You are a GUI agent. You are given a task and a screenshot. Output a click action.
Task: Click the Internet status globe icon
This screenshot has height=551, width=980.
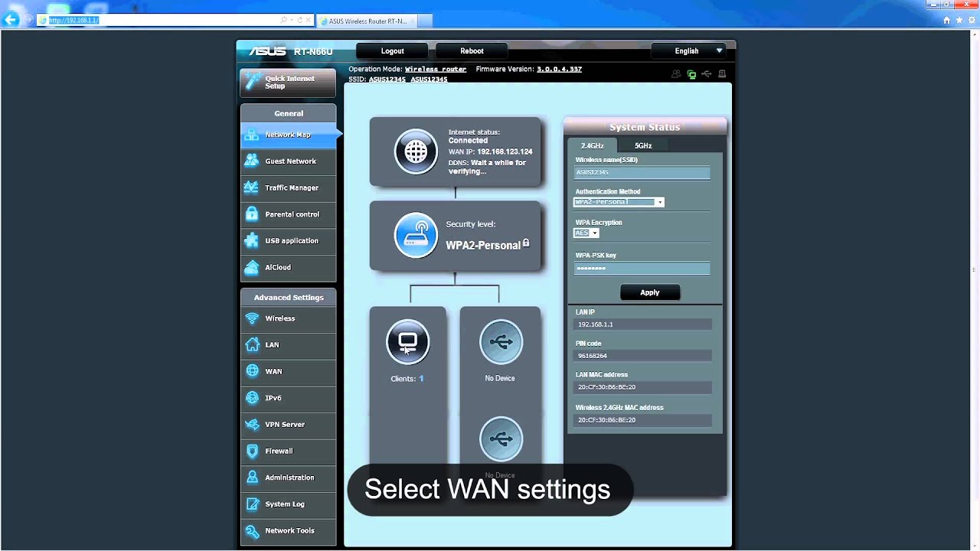point(416,151)
